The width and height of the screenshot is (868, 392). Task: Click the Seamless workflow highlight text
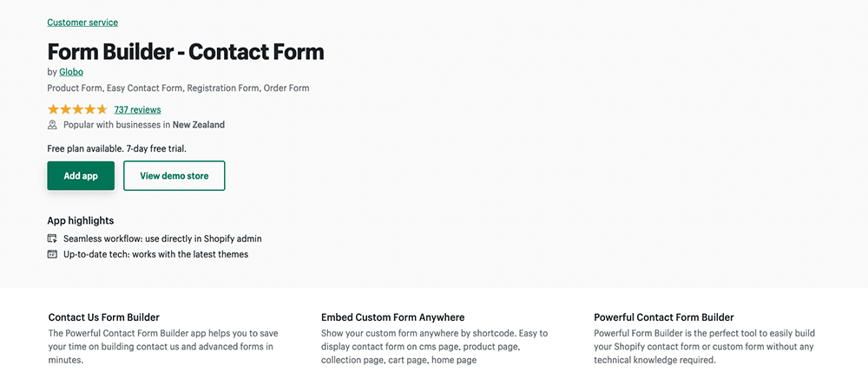pyautogui.click(x=162, y=238)
